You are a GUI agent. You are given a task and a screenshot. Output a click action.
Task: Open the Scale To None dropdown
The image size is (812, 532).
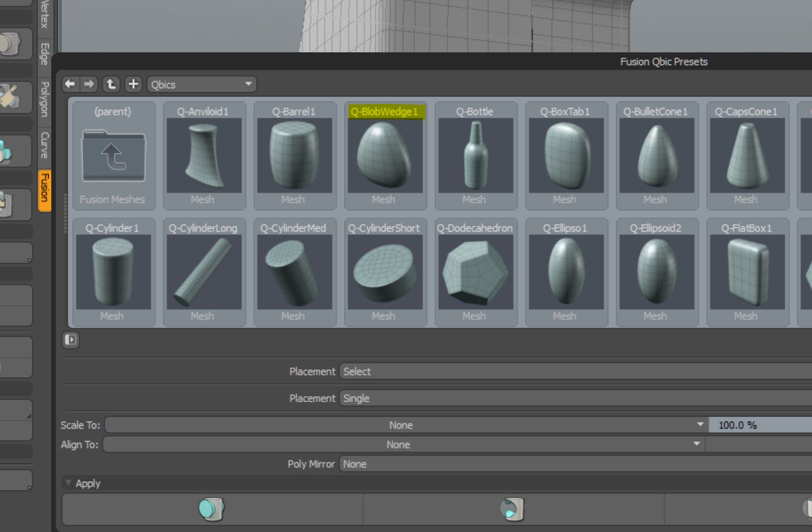click(407, 425)
